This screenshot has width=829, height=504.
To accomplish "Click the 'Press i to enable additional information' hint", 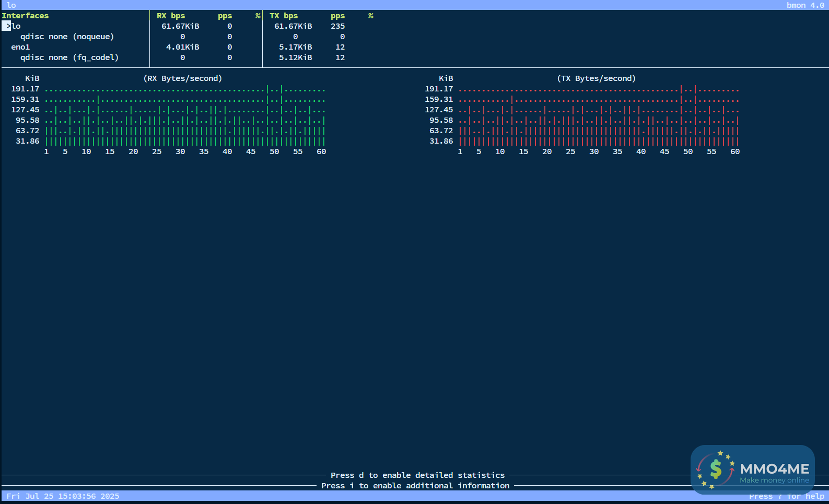I will [415, 486].
